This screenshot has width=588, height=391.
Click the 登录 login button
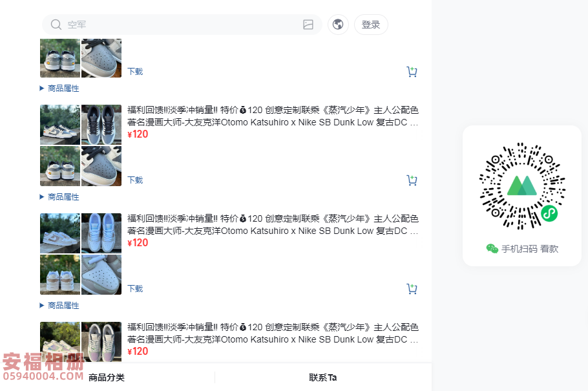(x=370, y=25)
